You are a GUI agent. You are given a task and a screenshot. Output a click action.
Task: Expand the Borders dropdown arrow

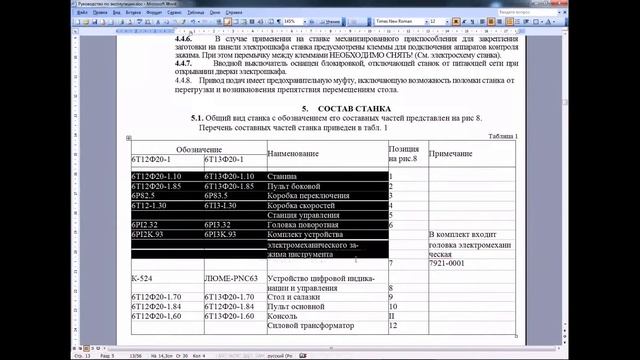[x=542, y=22]
